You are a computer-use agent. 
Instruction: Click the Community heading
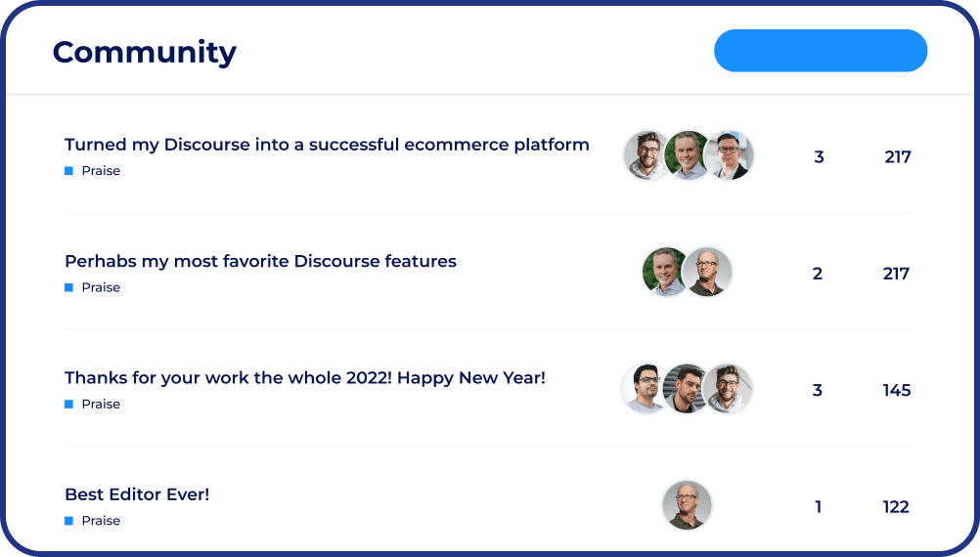[145, 53]
